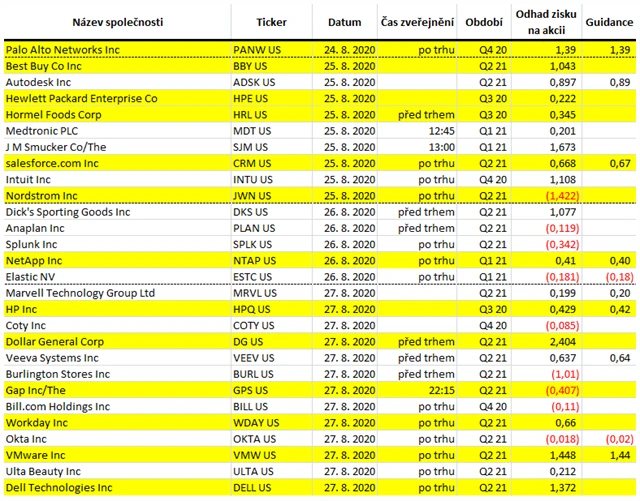Click the Dollar General Corp estimate 2,404

pyautogui.click(x=547, y=342)
